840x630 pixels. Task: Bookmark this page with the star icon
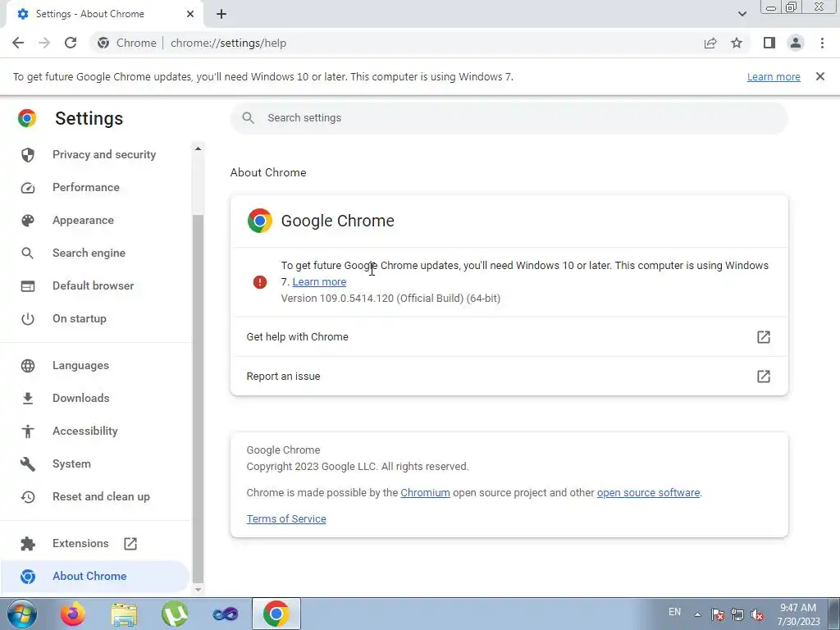coord(737,43)
